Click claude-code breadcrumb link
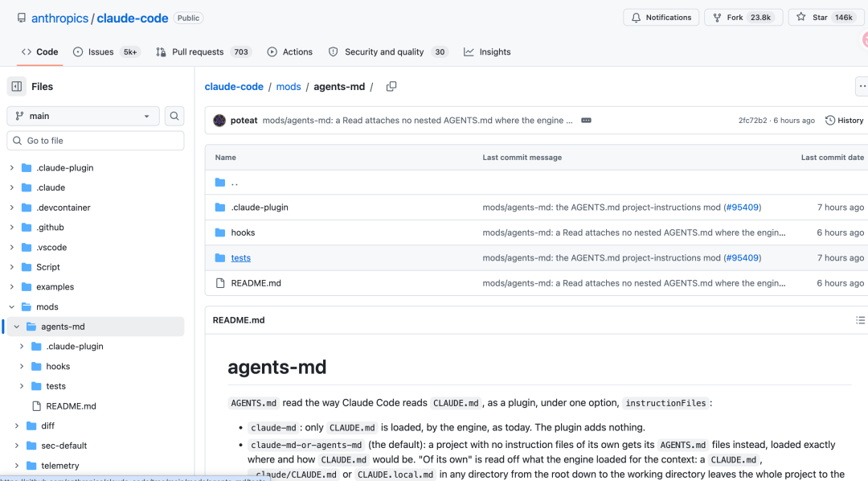 point(234,86)
